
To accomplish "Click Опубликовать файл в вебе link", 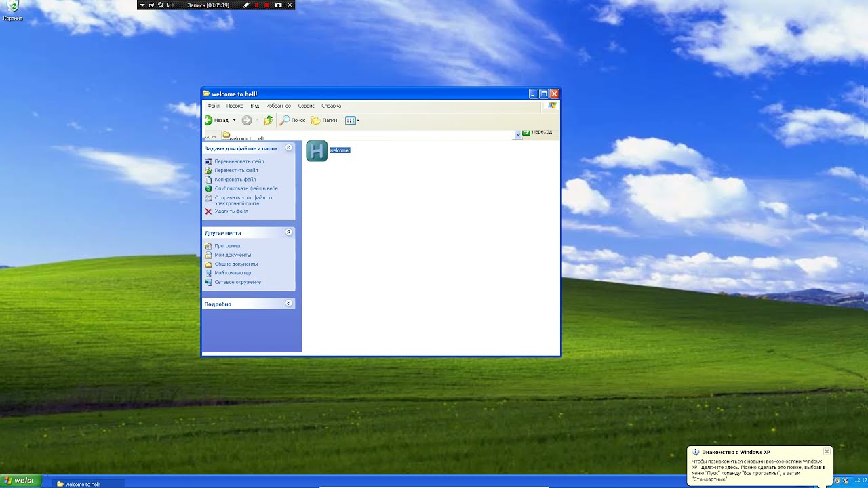I will 246,188.
